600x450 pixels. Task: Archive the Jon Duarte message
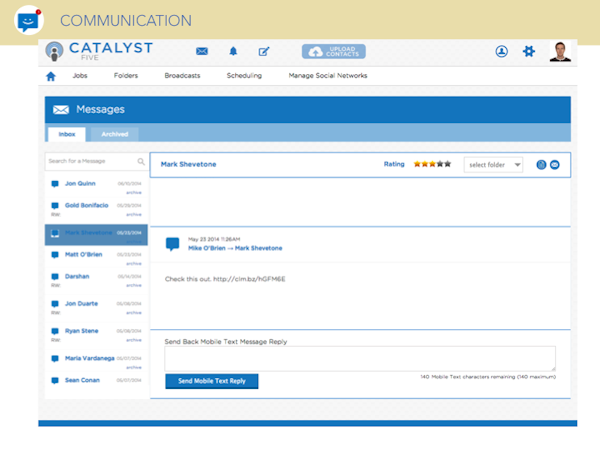pos(134,313)
